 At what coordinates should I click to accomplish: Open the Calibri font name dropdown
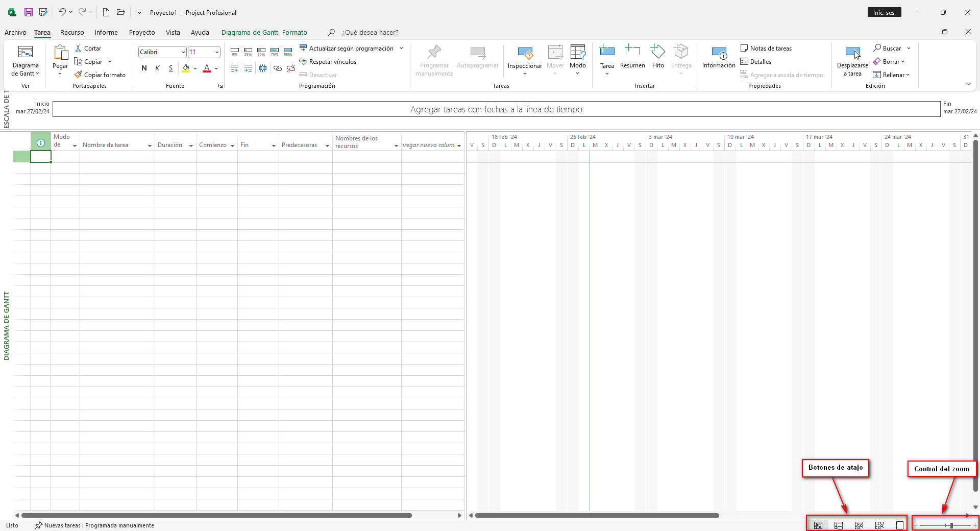183,52
